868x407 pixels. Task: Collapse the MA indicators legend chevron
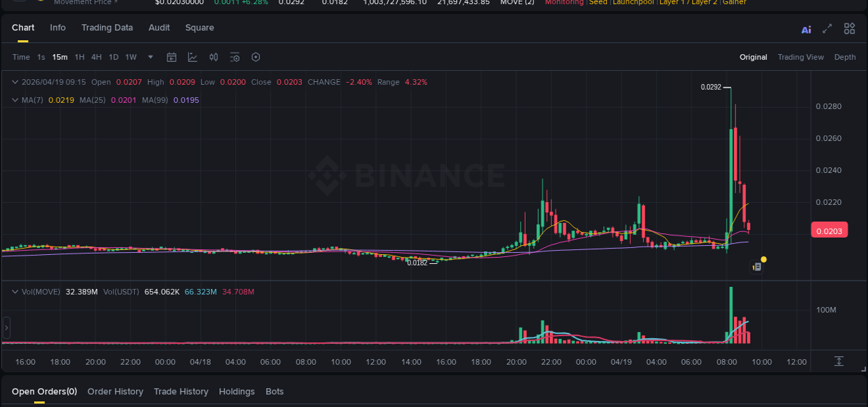[x=15, y=99]
